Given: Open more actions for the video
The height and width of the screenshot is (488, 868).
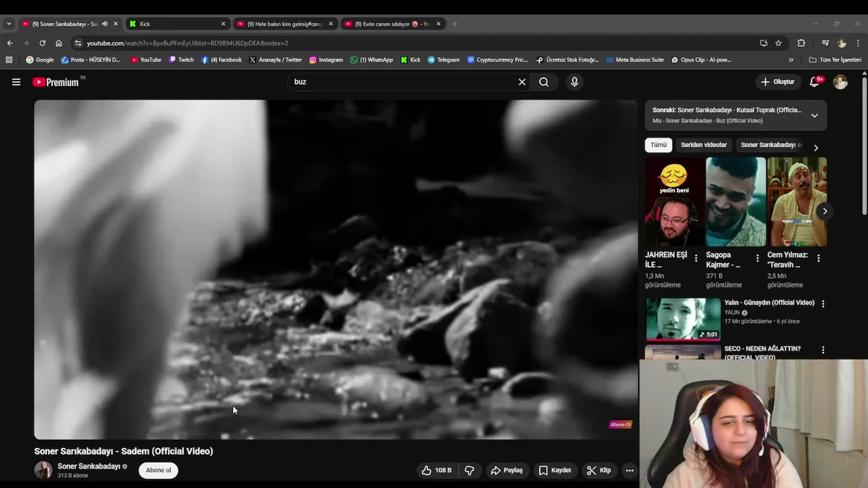Looking at the screenshot, I should click(x=629, y=470).
